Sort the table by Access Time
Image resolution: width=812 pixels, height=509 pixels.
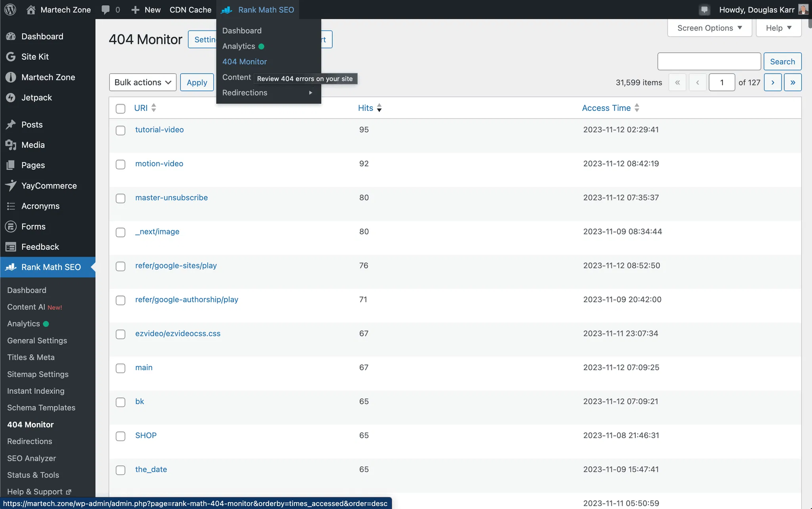click(x=606, y=108)
